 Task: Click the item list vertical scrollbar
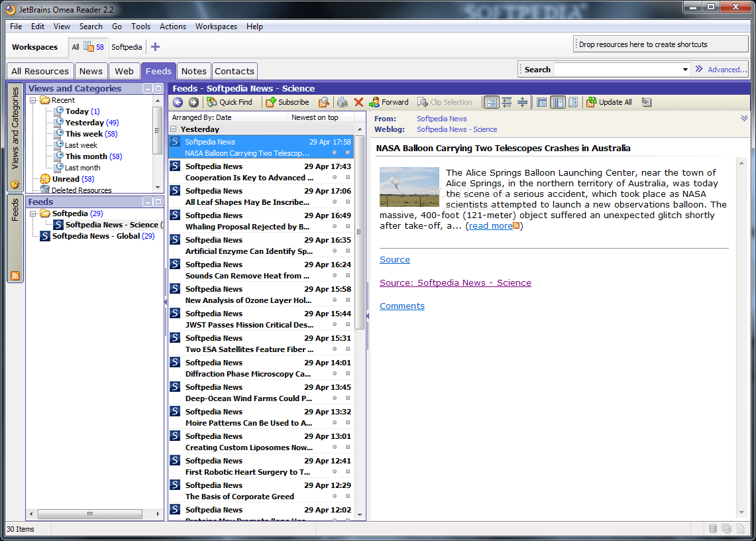pos(360,231)
